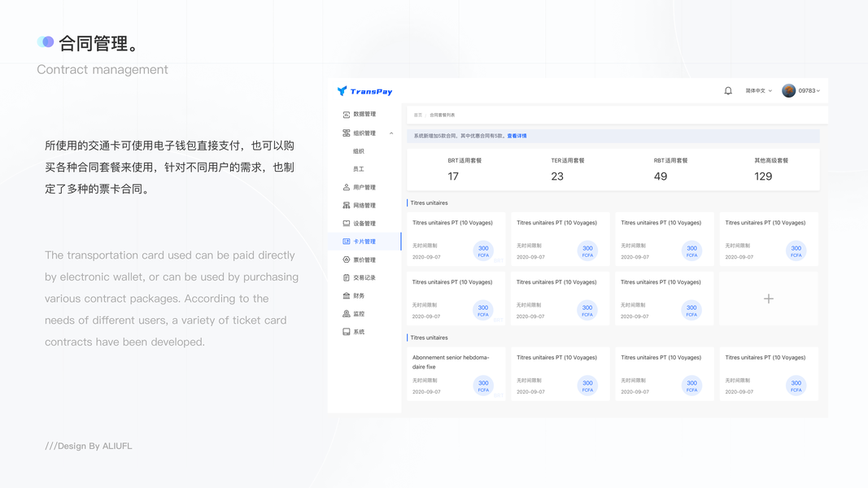Add a new package with plus card
Viewport: 868px width, 488px height.
click(x=769, y=298)
